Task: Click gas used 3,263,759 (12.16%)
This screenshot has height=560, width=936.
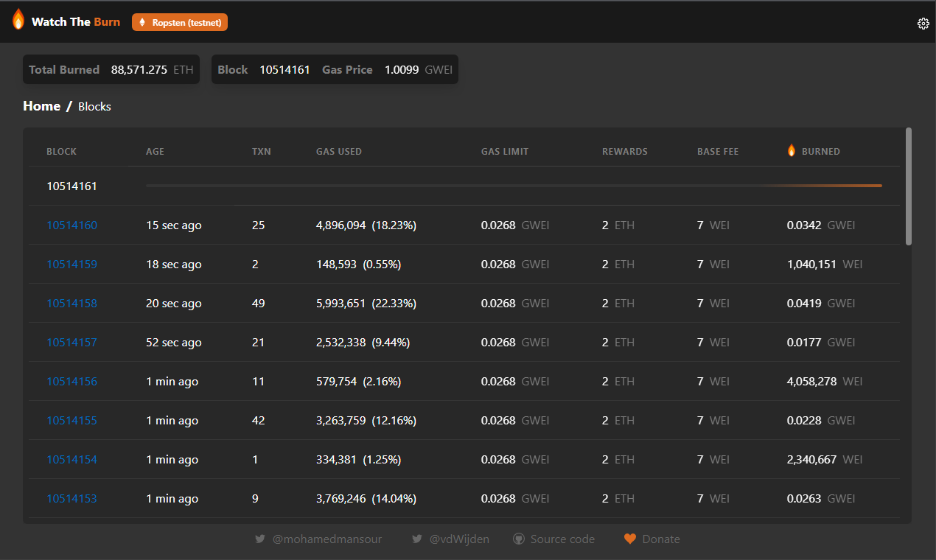Action: [x=366, y=421]
